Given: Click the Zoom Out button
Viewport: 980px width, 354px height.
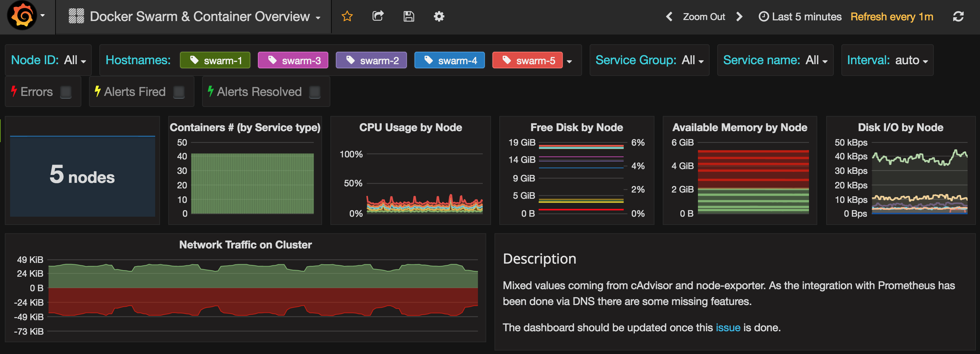Looking at the screenshot, I should coord(704,17).
